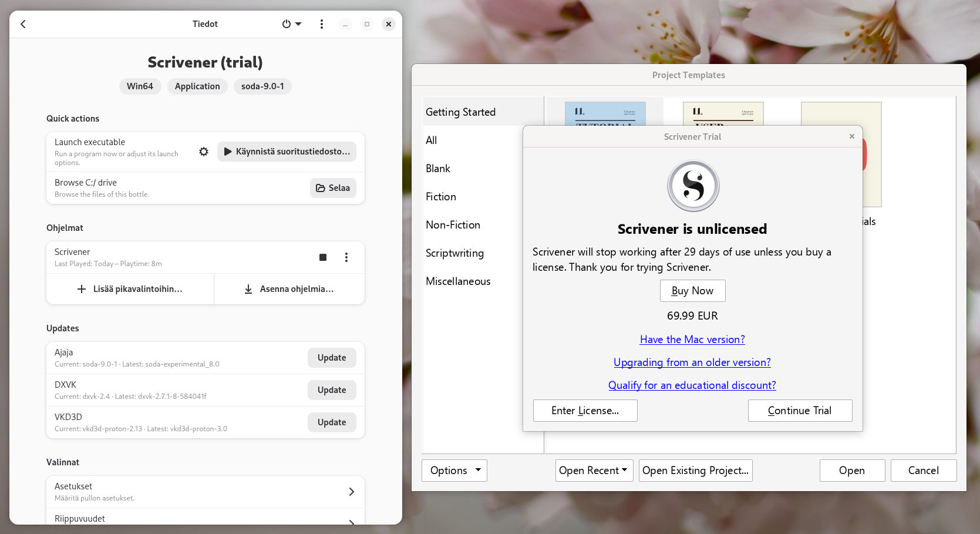This screenshot has width=980, height=534.
Task: Open the power options dropdown
Action: pyautogui.click(x=291, y=24)
